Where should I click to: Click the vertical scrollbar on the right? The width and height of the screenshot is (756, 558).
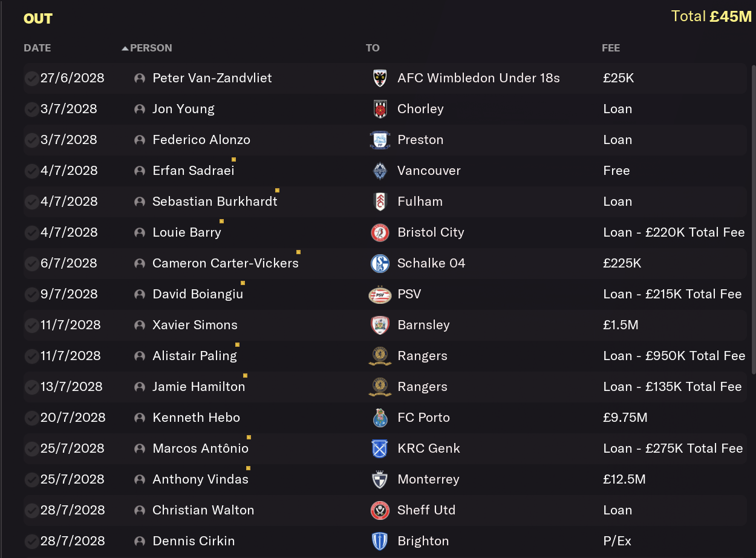point(753,219)
